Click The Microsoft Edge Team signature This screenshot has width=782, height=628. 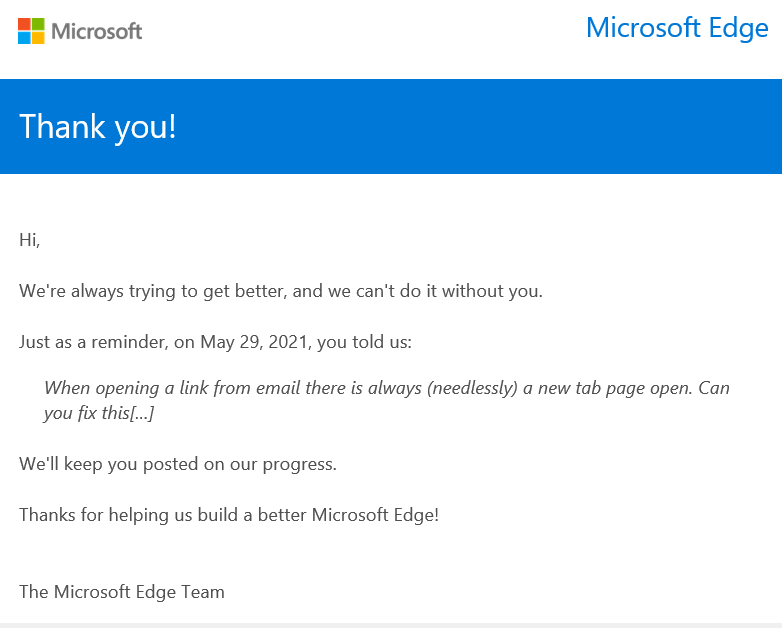pyautogui.click(x=122, y=592)
